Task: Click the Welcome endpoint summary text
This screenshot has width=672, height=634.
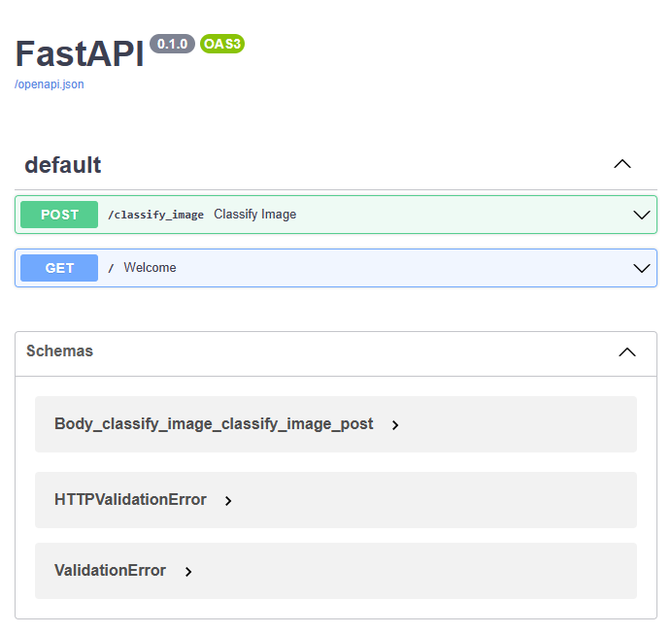Action: click(x=150, y=267)
